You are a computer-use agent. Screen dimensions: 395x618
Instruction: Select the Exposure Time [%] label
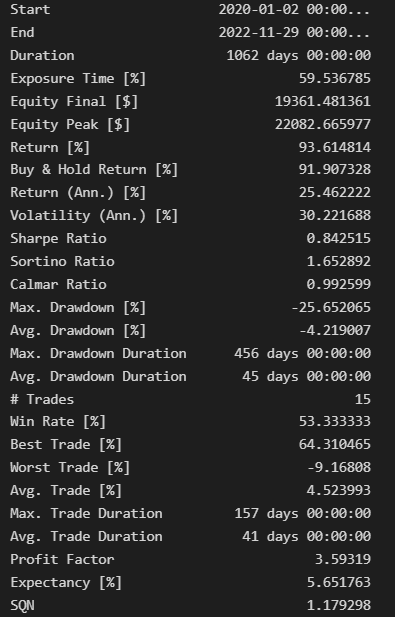78,78
